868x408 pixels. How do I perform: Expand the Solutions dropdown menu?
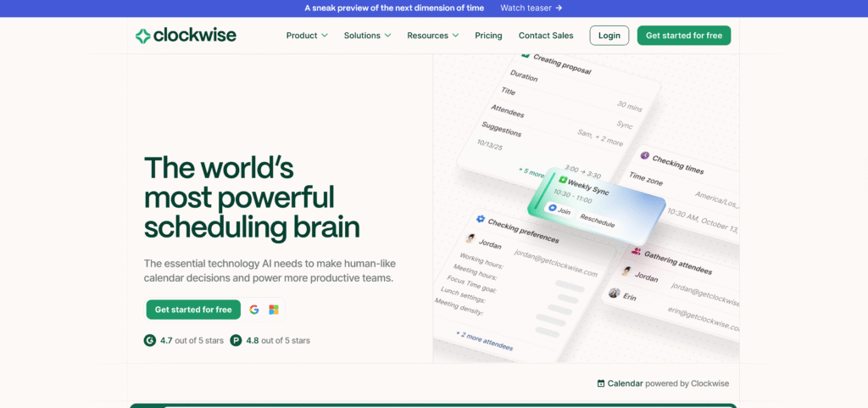(x=367, y=36)
